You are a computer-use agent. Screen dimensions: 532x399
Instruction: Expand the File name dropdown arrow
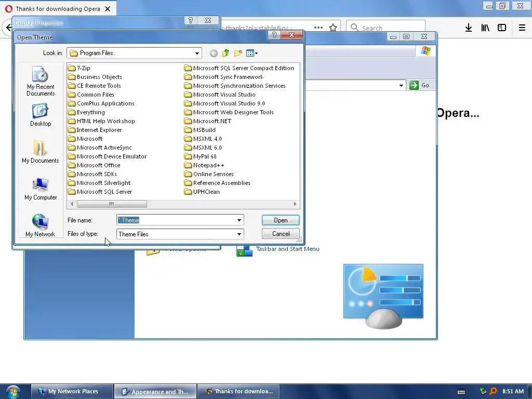point(239,220)
